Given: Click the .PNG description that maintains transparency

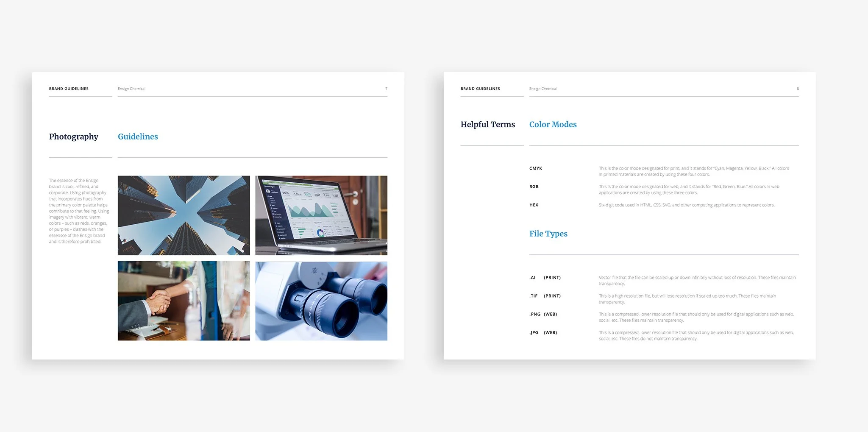Looking at the screenshot, I should [696, 317].
